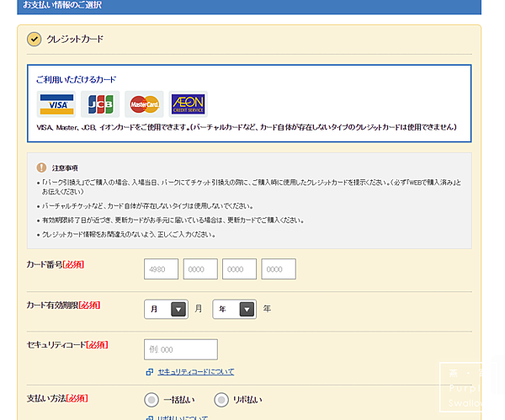Select the 一括払い radio button
This screenshot has width=505, height=420.
pos(151,400)
